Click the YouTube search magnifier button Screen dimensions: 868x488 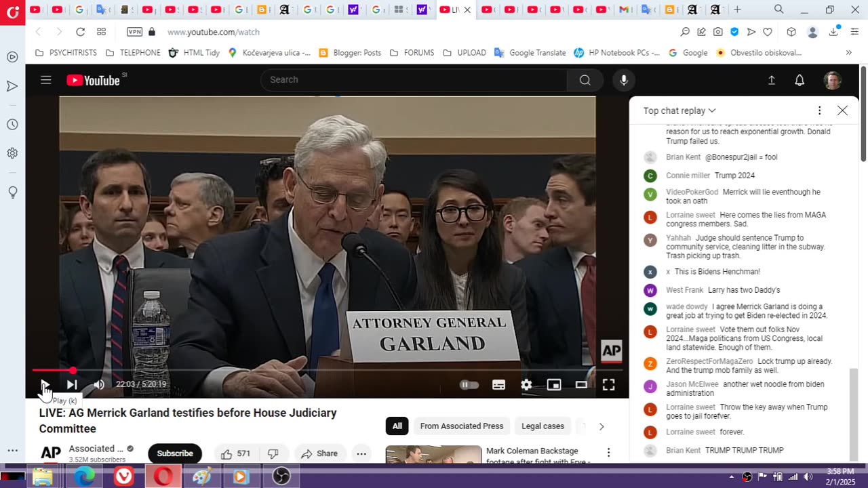[585, 80]
